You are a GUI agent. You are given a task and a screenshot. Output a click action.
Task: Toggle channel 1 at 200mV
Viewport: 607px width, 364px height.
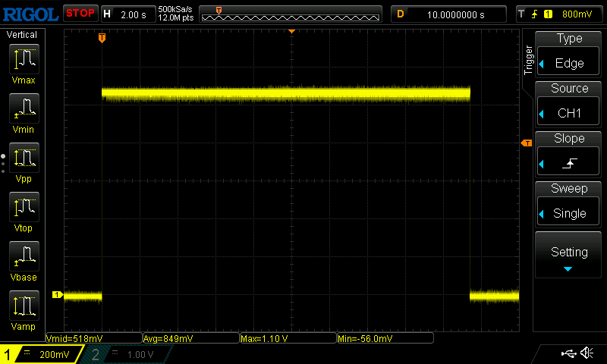(42, 354)
